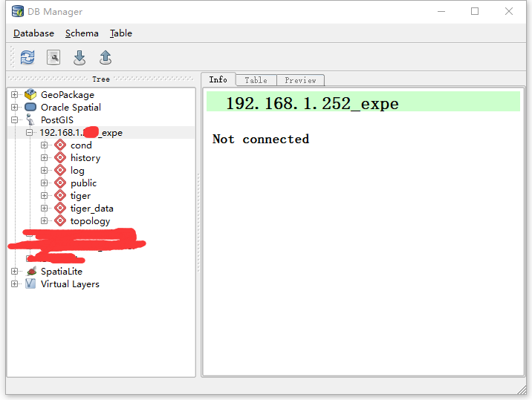Viewport: 532px width, 400px height.
Task: Click the Virtual Layers provider icon
Action: pyautogui.click(x=30, y=283)
